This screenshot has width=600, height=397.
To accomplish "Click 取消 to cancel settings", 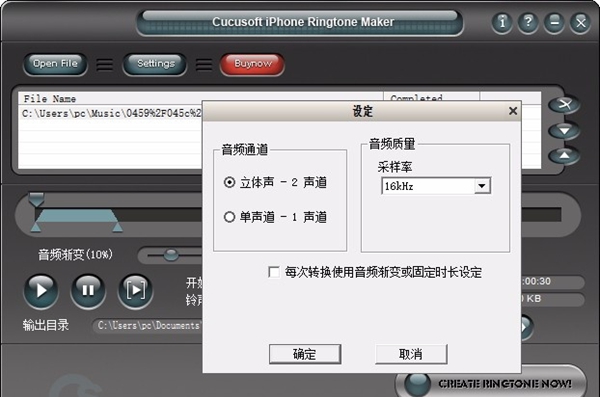I will tap(411, 354).
